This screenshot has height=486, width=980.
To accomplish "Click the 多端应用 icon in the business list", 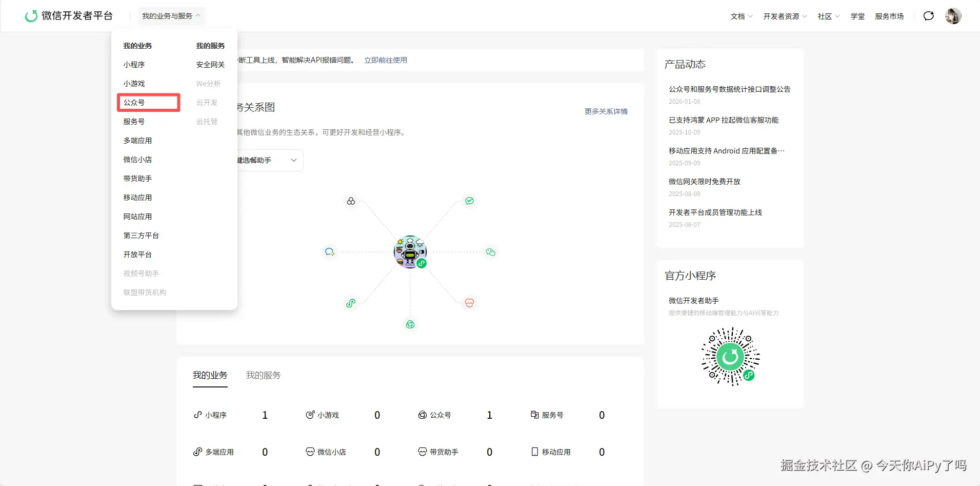I will 197,452.
